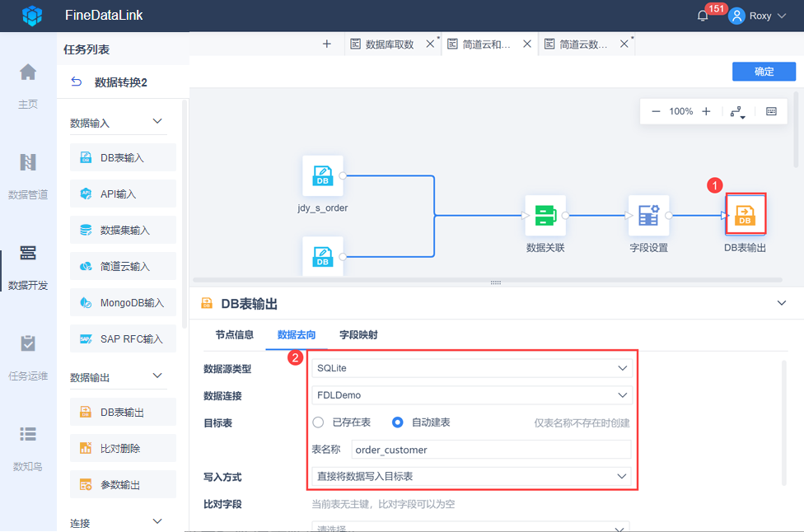Zoom out the canvas with minus
This screenshot has height=532, width=804.
(x=656, y=111)
